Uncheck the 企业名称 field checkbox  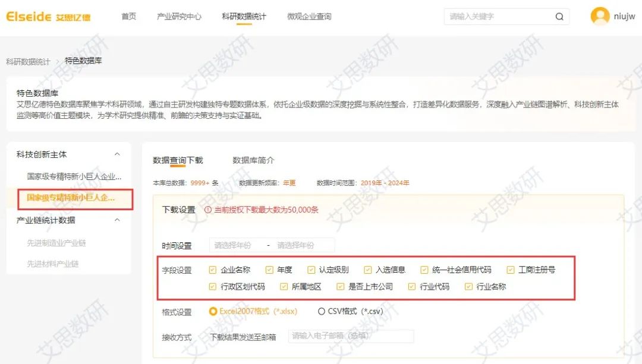212,270
